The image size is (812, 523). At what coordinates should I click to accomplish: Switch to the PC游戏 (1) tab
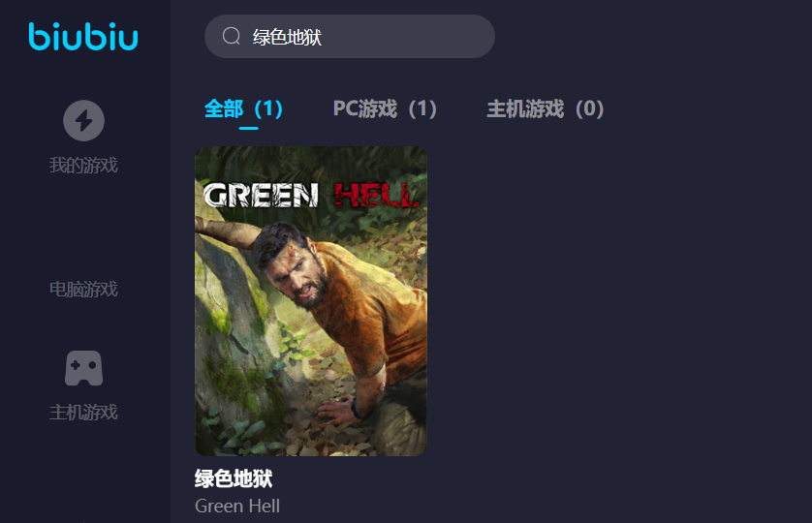[385, 108]
